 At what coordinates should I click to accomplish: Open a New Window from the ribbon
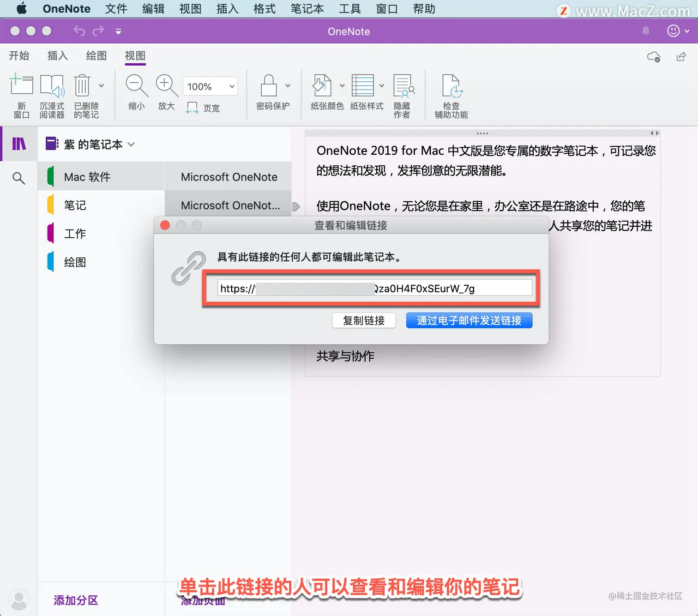point(21,96)
